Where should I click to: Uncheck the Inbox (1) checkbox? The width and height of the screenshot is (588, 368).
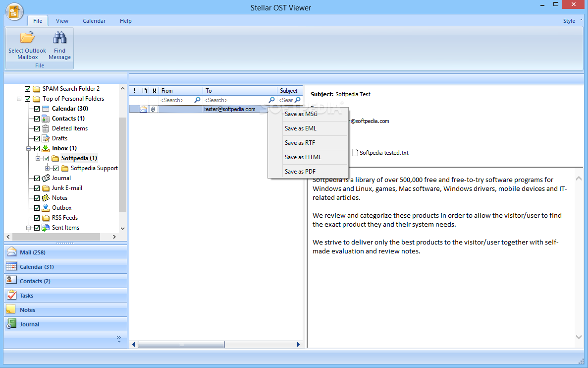point(37,148)
